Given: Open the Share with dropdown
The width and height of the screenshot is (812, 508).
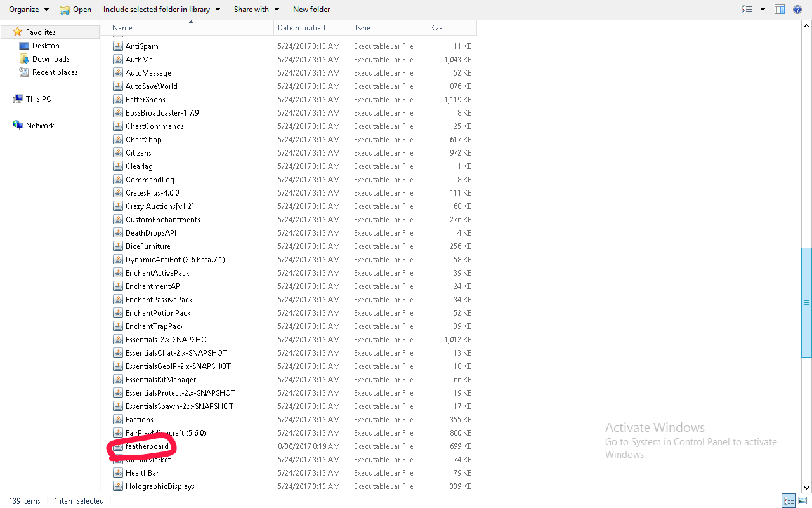Looking at the screenshot, I should pyautogui.click(x=256, y=10).
